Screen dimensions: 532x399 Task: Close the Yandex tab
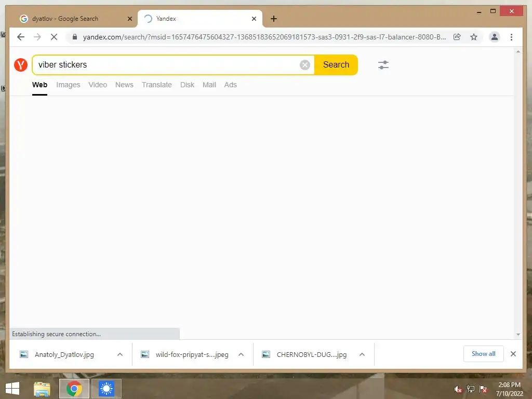point(254,19)
